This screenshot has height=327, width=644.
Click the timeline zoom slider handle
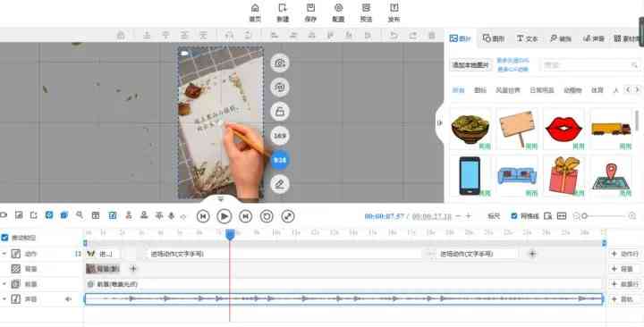pos(585,216)
